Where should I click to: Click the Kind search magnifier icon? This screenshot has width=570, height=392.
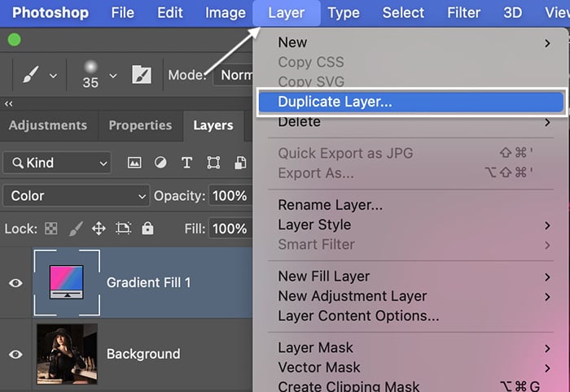coord(17,163)
